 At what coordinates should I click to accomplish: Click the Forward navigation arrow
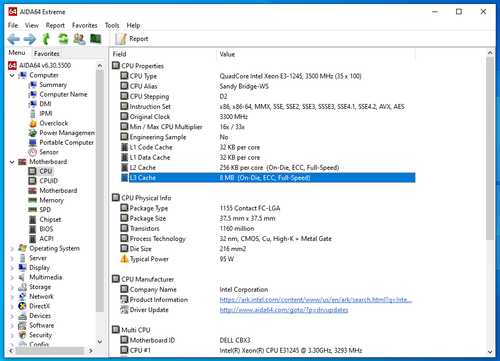30,39
